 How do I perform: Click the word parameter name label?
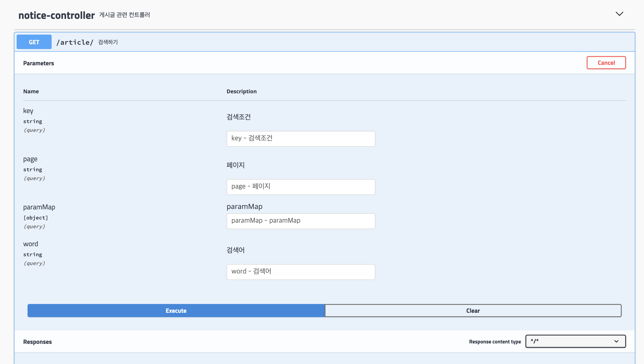pos(30,244)
